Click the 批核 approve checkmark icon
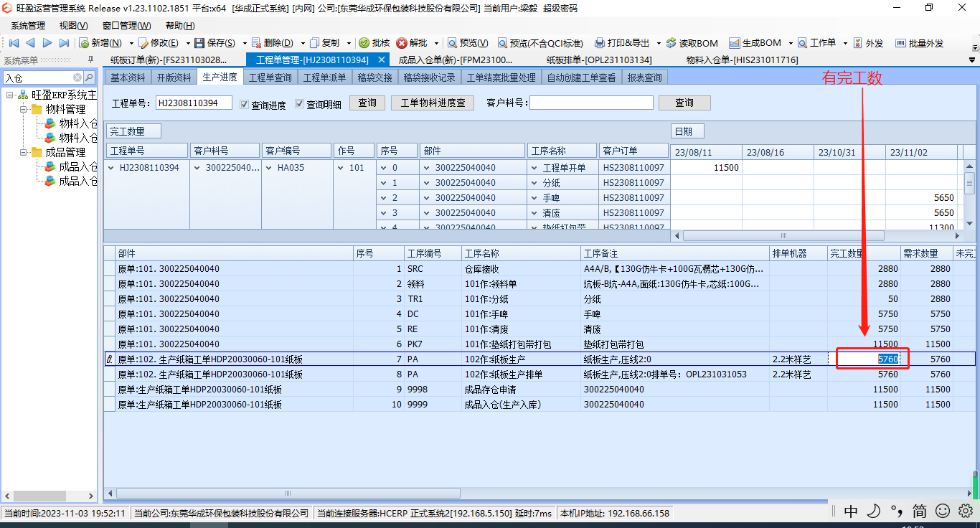 click(x=364, y=43)
